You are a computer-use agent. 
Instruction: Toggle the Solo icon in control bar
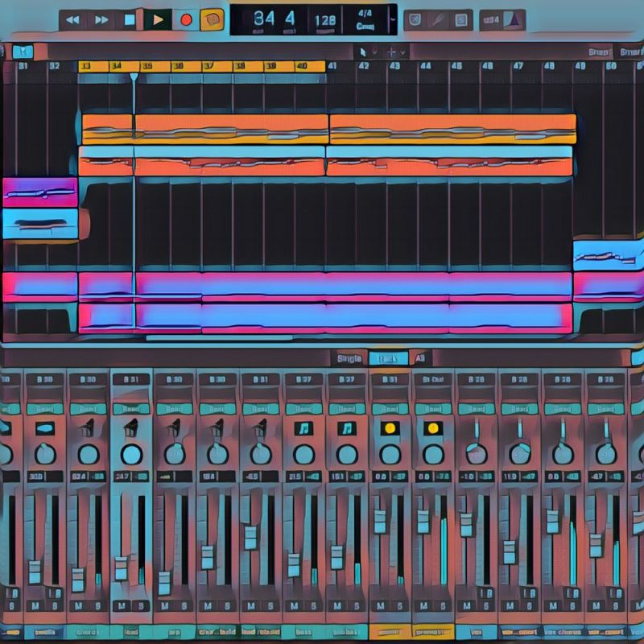pyautogui.click(x=461, y=19)
